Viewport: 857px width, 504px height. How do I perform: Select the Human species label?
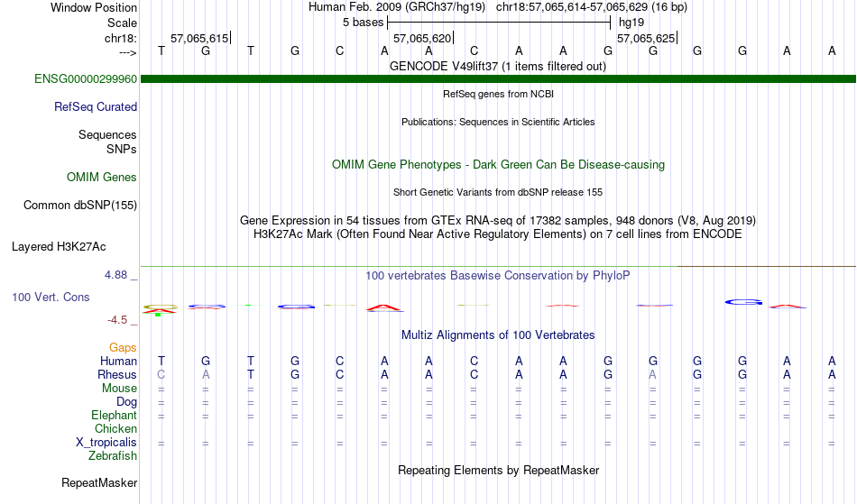tap(118, 362)
